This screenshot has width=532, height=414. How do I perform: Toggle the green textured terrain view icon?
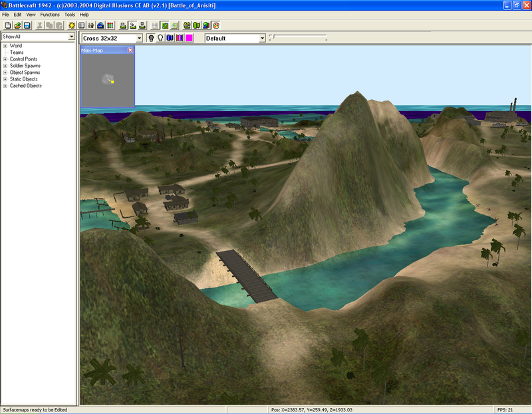point(165,25)
